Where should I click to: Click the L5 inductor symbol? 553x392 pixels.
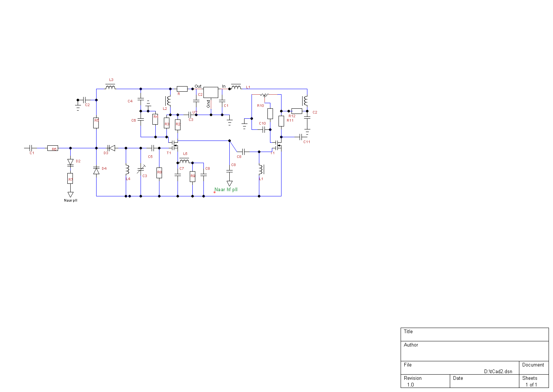pos(184,161)
